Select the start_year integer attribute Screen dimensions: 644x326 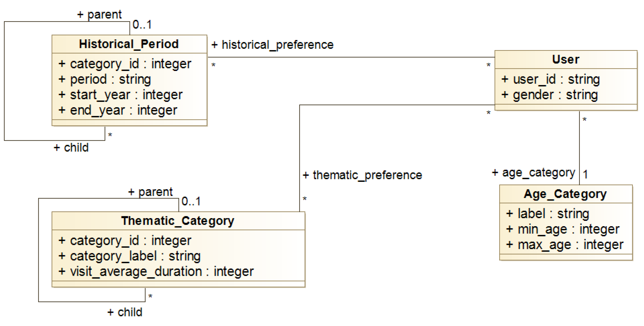click(121, 95)
